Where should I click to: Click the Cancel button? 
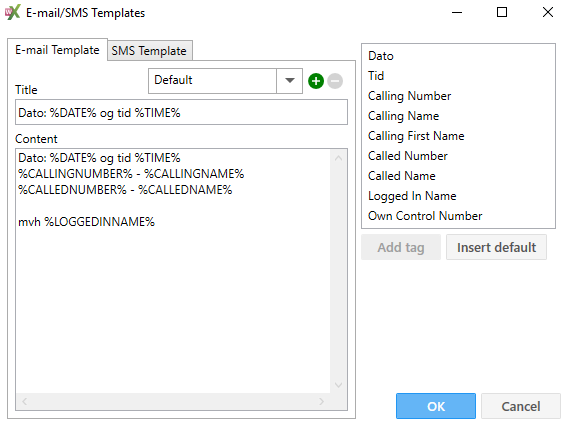click(521, 406)
